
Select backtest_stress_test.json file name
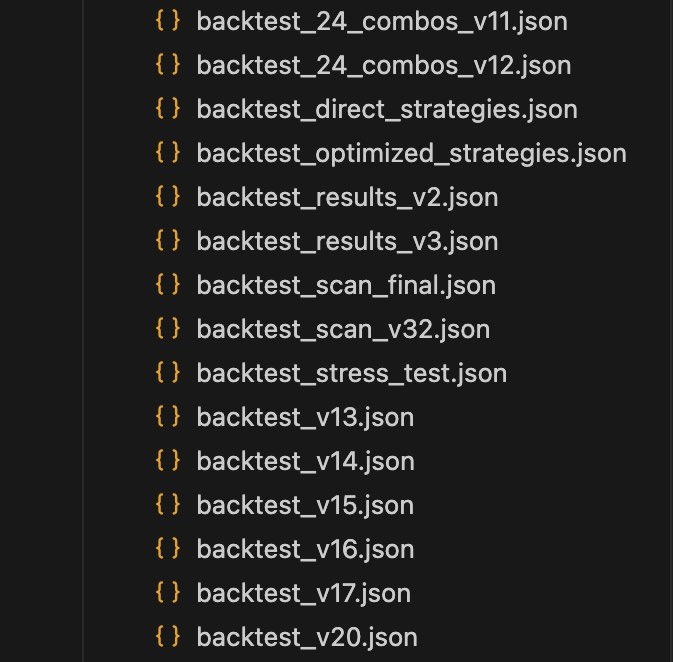352,373
